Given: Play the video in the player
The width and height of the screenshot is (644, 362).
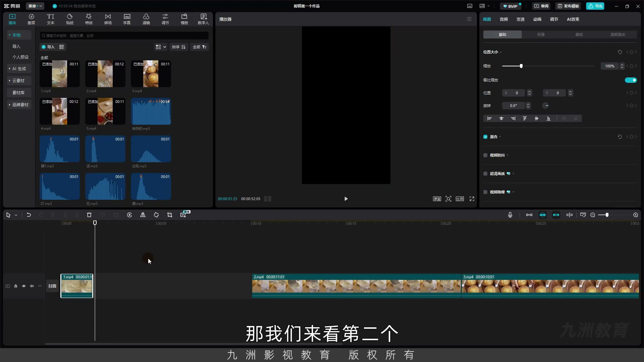Looking at the screenshot, I should point(346,199).
